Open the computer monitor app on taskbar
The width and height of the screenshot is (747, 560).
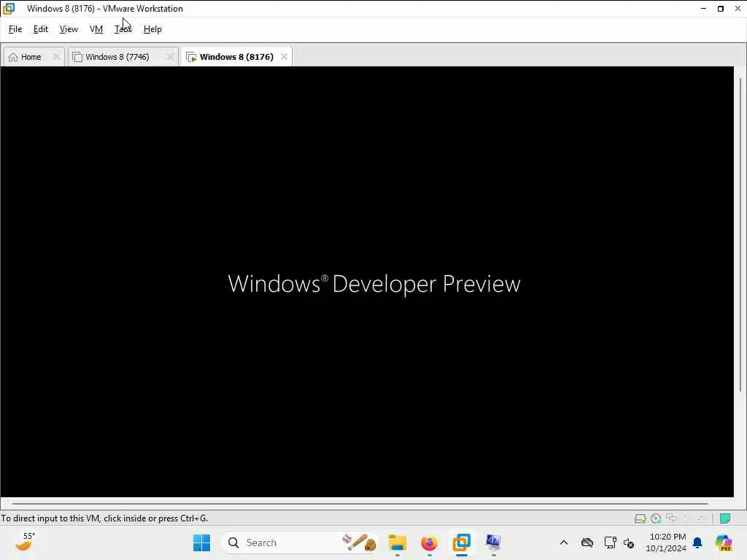pos(493,542)
